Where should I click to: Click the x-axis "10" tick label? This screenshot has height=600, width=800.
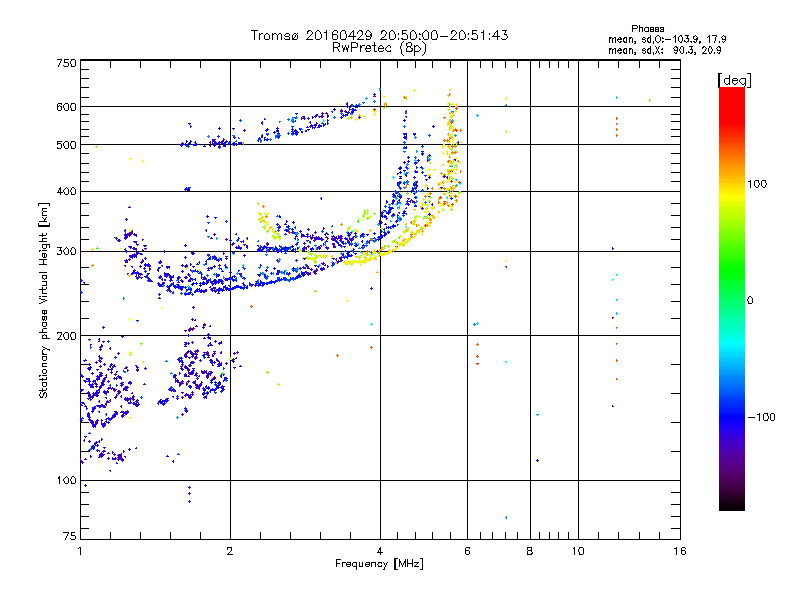(x=578, y=551)
